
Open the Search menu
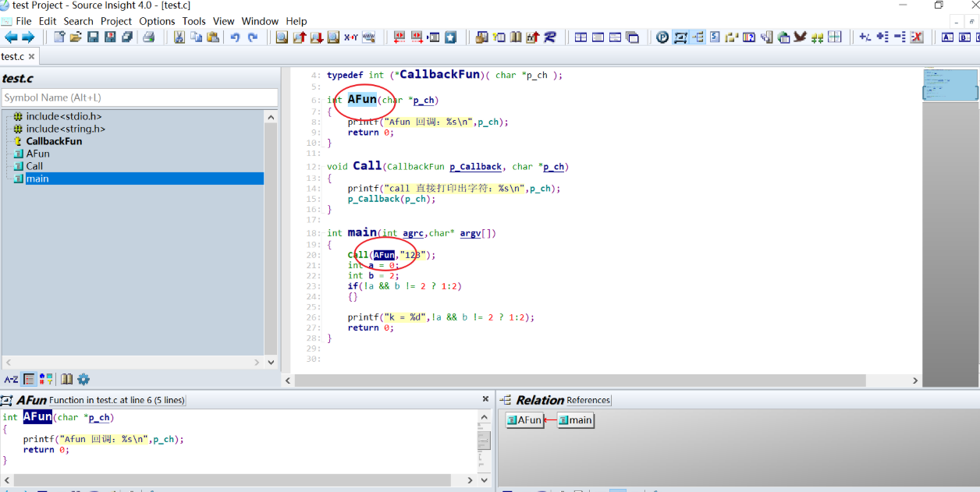point(78,21)
